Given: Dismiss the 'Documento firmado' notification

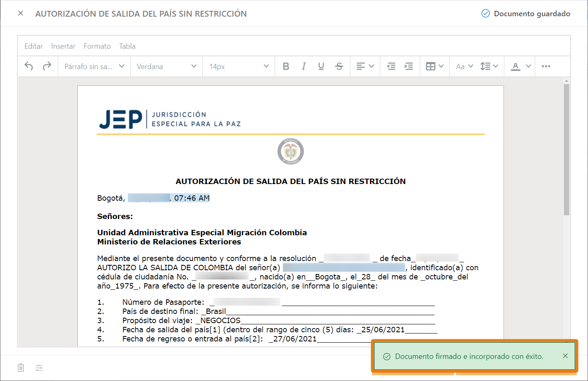Looking at the screenshot, I should (x=565, y=356).
